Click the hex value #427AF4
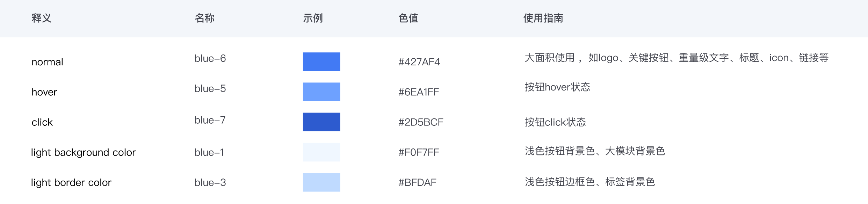The height and width of the screenshot is (204, 868). point(419,62)
